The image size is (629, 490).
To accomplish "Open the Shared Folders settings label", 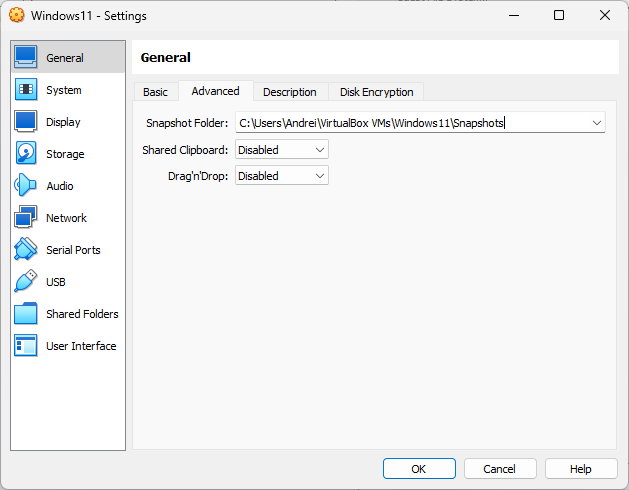I will point(82,314).
